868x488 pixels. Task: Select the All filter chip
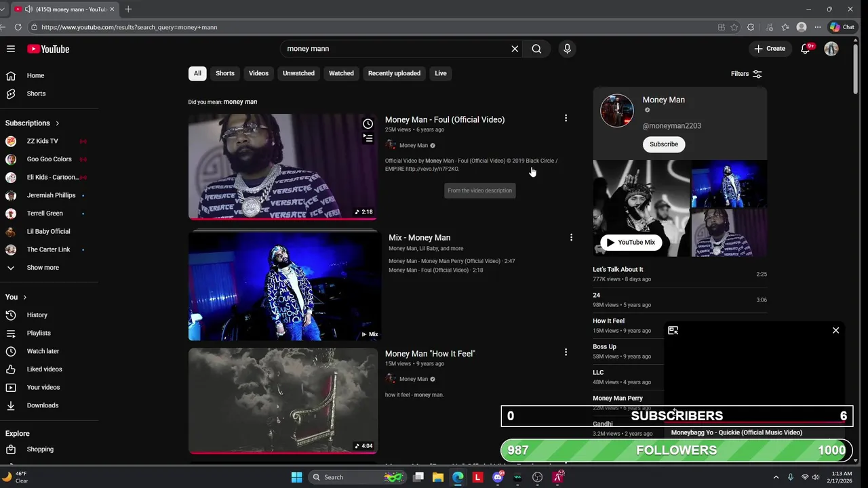tap(197, 73)
